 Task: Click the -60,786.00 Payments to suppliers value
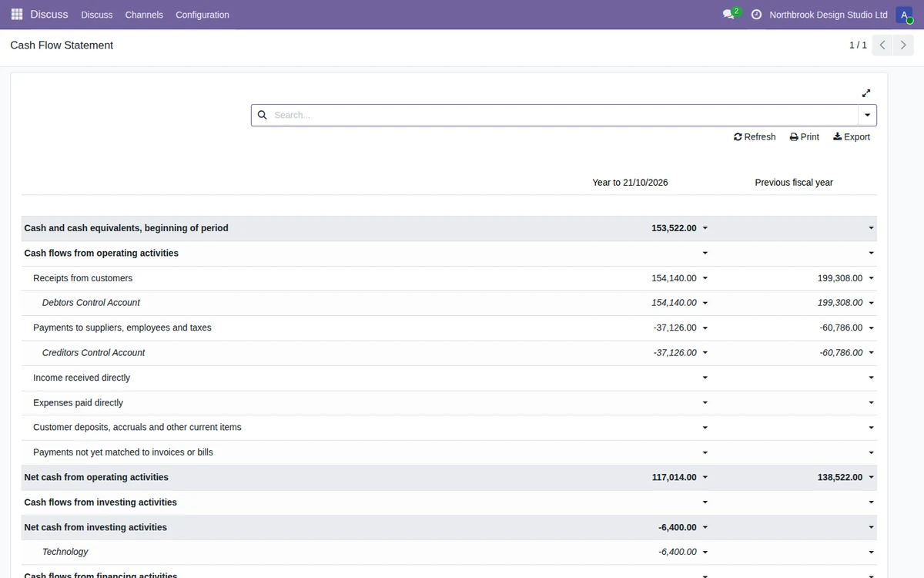(x=841, y=328)
